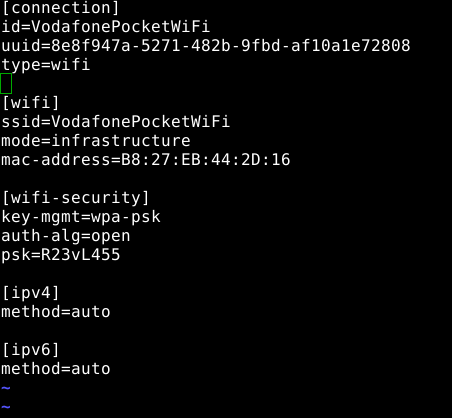Image resolution: width=452 pixels, height=418 pixels.
Task: Select the type=wifi line
Action: (x=46, y=65)
